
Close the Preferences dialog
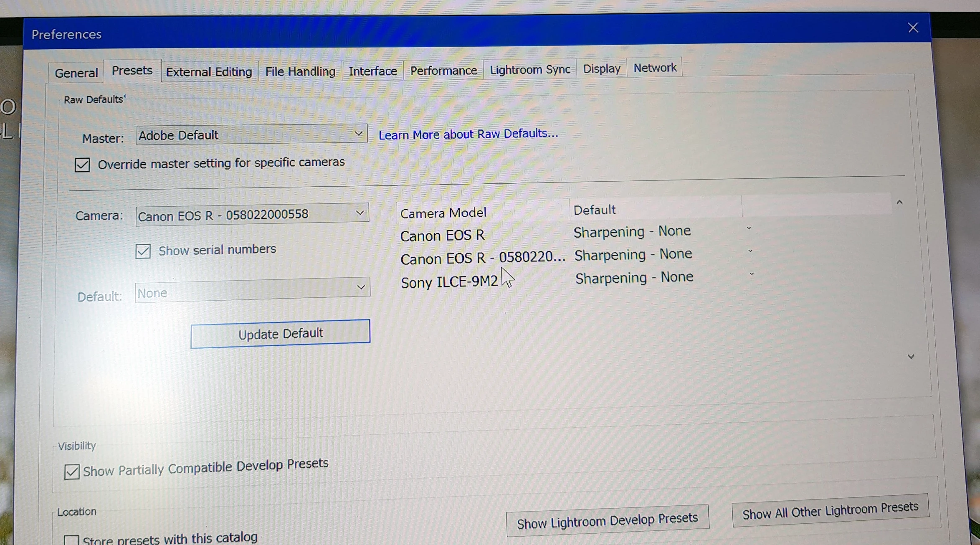pos(913,28)
